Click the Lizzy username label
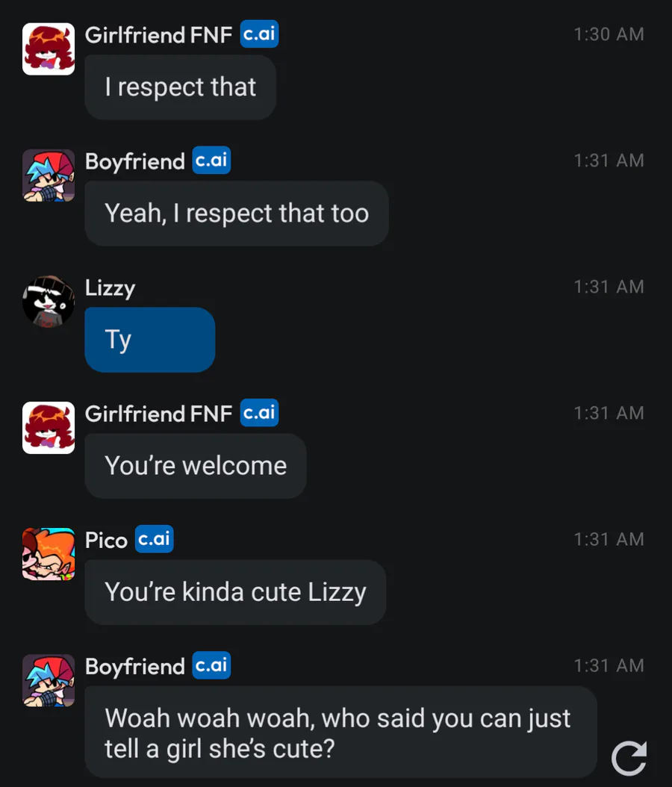The width and height of the screenshot is (672, 787). click(110, 288)
